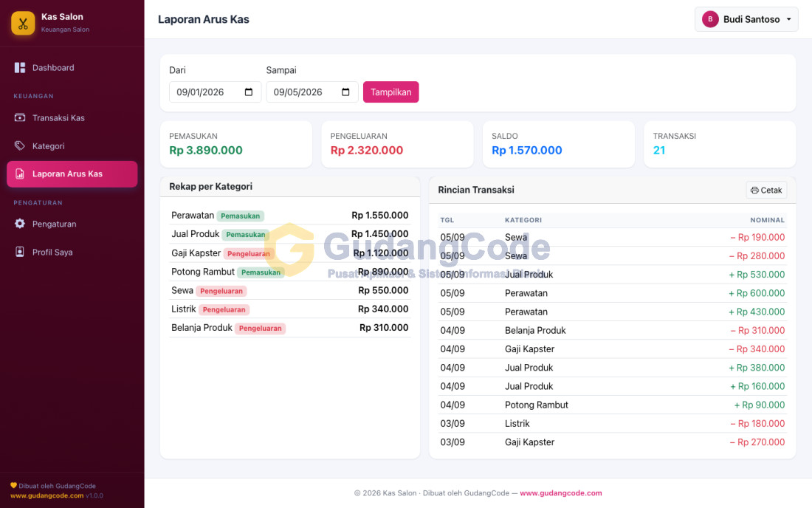Open the footer www.gudangcode.com link

click(x=561, y=493)
